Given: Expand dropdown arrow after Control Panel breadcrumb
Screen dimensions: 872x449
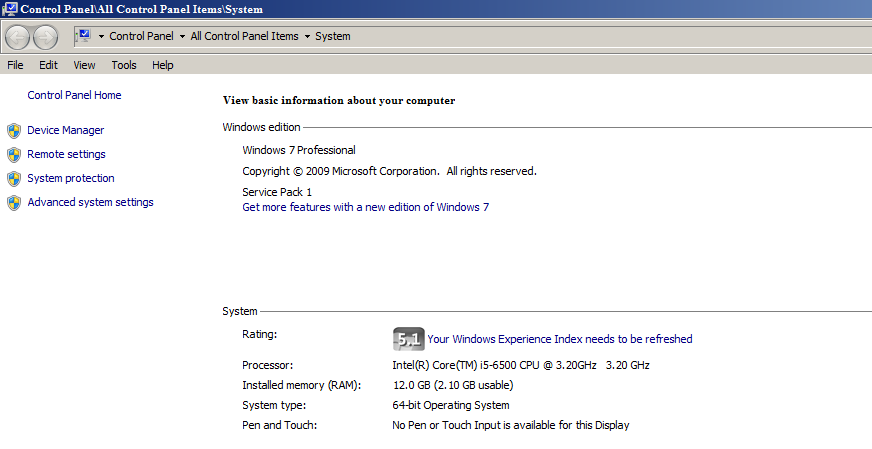Looking at the screenshot, I should point(182,37).
